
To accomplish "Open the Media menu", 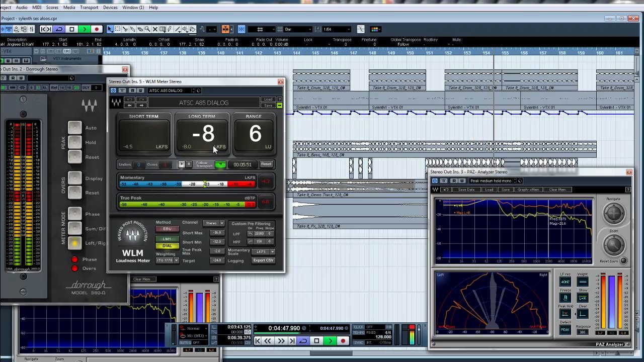I will pos(69,8).
